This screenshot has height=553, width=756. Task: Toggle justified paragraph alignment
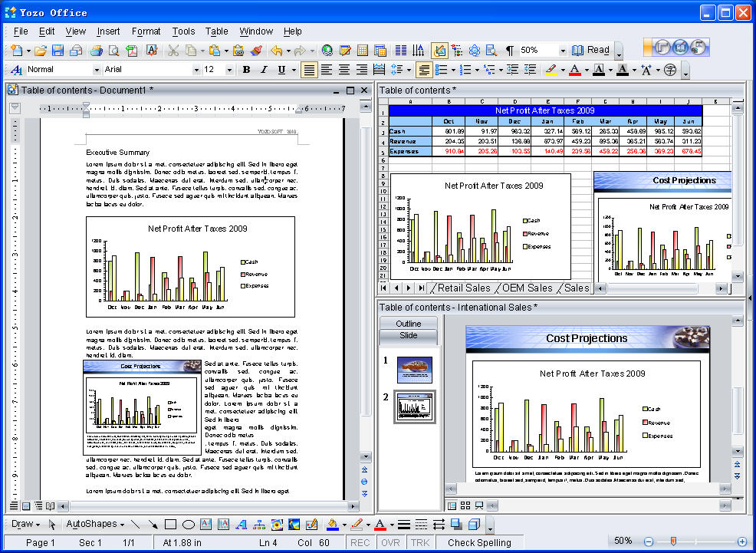(309, 70)
